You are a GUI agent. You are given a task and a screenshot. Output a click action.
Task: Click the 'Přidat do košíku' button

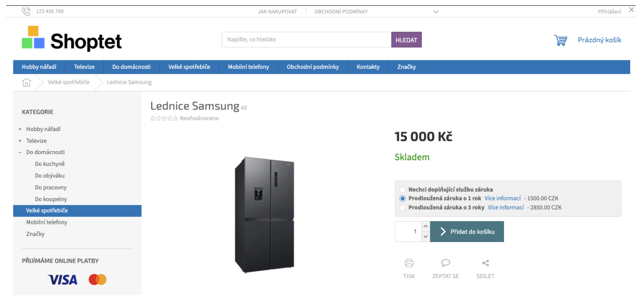[467, 232]
